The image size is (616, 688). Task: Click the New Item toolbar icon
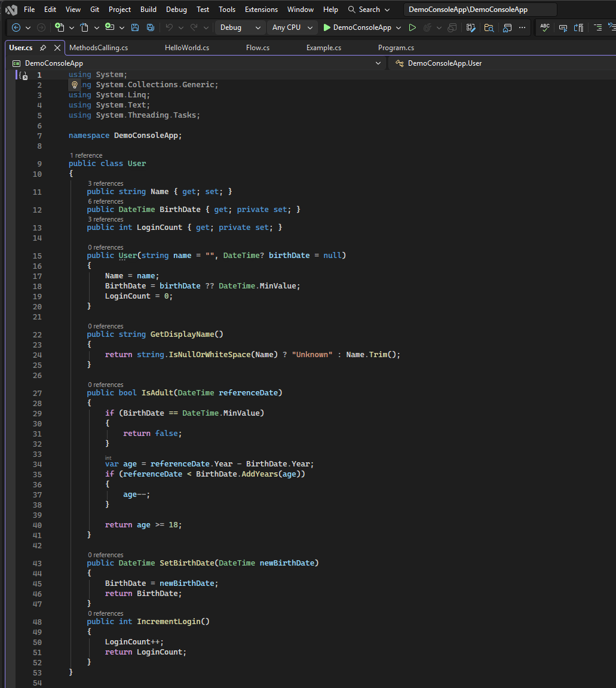(59, 27)
